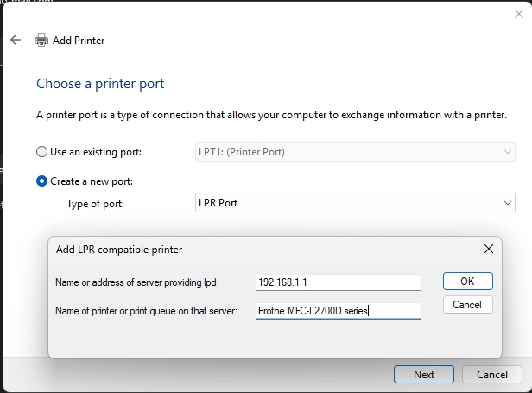Proceed with the Next button
The width and height of the screenshot is (532, 393).
[424, 374]
